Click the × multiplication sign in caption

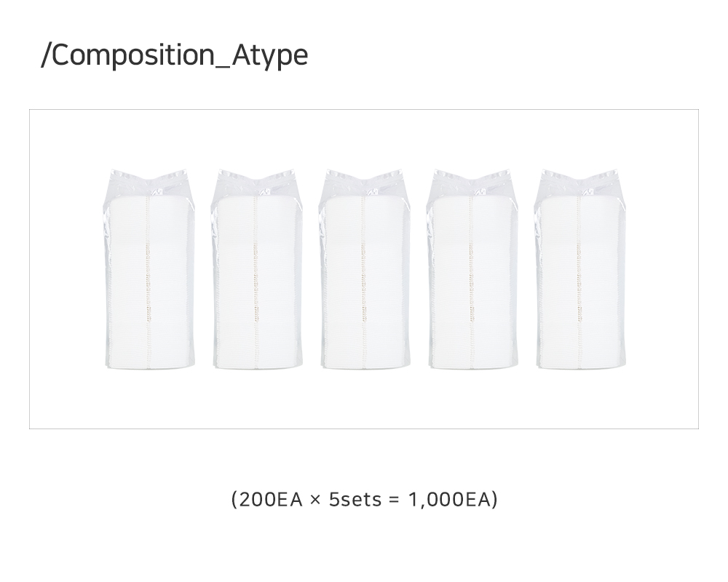point(316,501)
